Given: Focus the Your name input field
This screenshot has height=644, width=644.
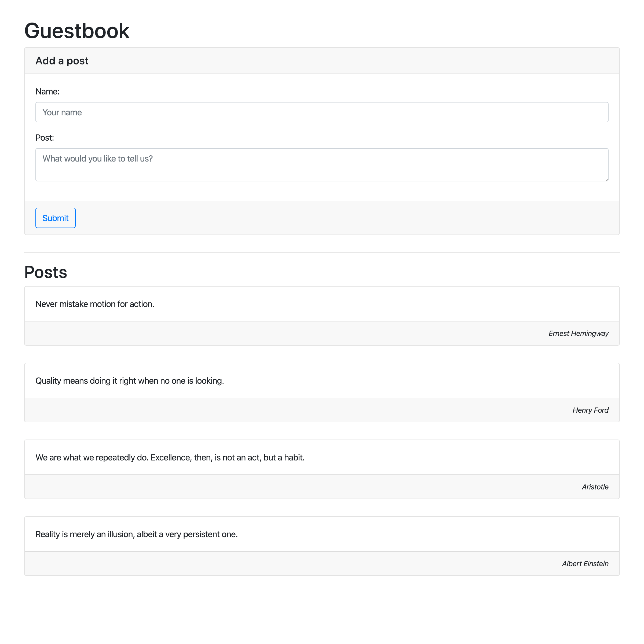Looking at the screenshot, I should (x=322, y=112).
